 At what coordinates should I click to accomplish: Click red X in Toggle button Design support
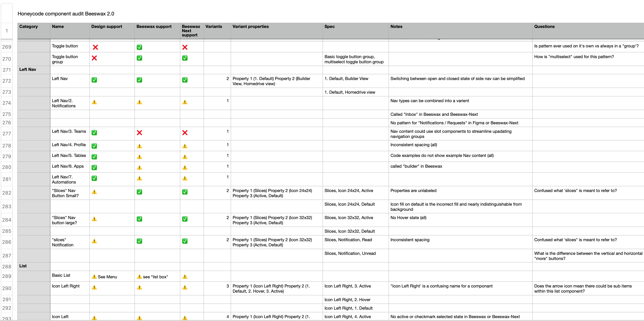(95, 47)
